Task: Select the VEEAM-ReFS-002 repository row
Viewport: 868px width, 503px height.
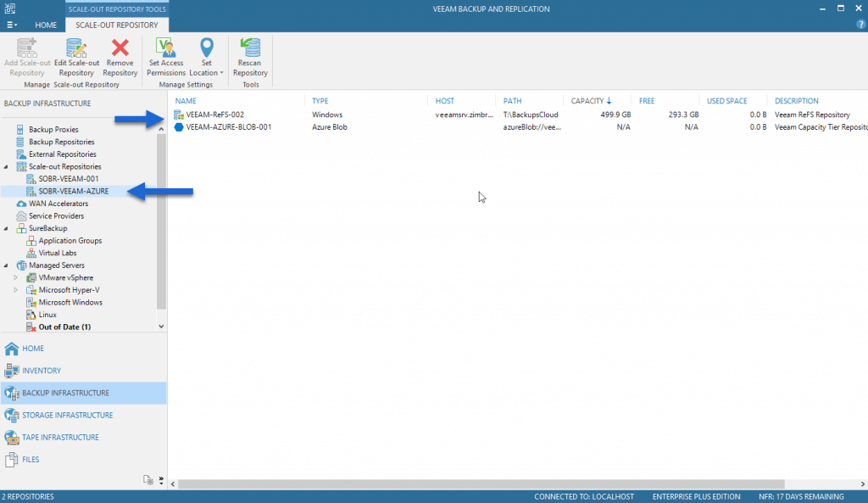Action: 518,115
